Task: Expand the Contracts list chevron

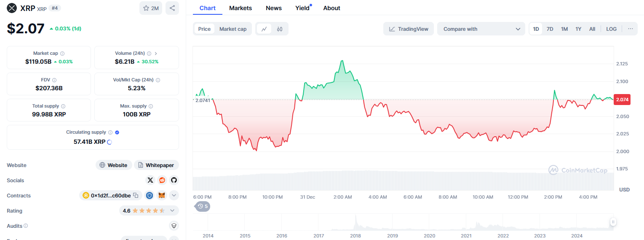Action: (174, 195)
